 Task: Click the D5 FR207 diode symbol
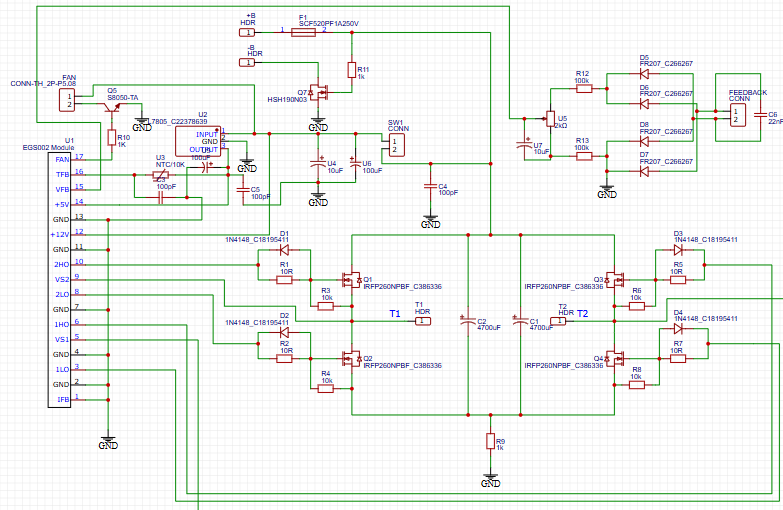point(644,74)
